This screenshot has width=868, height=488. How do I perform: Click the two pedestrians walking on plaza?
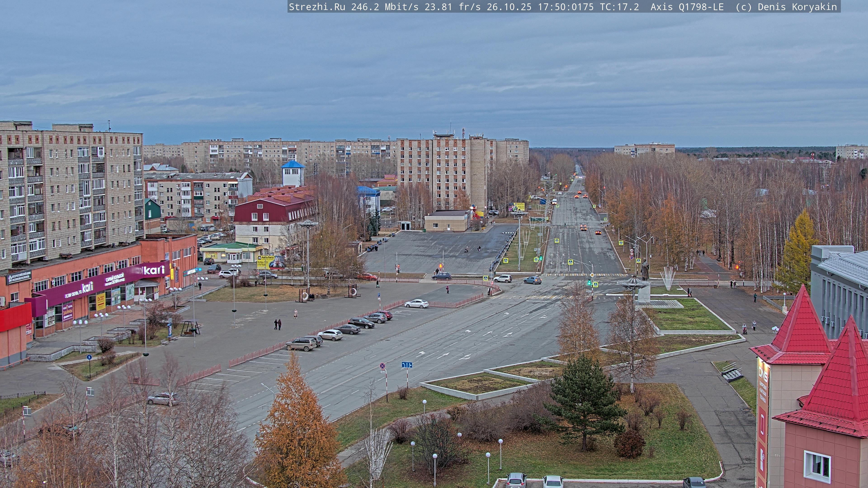point(278,324)
